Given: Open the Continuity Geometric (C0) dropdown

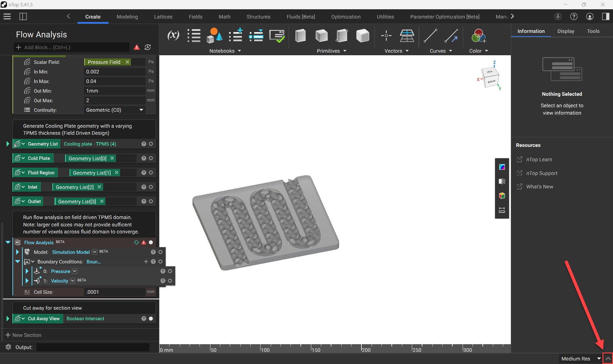Looking at the screenshot, I should click(x=115, y=110).
